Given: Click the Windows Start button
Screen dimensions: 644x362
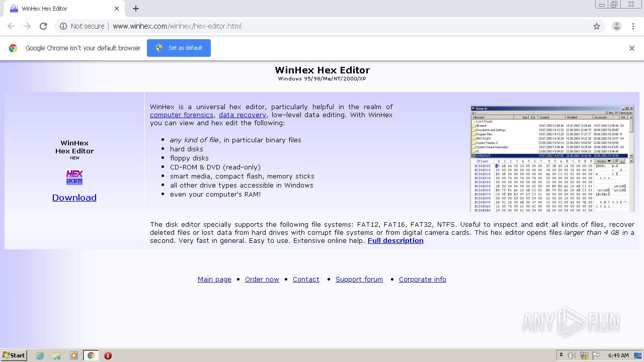Looking at the screenshot, I should [14, 355].
